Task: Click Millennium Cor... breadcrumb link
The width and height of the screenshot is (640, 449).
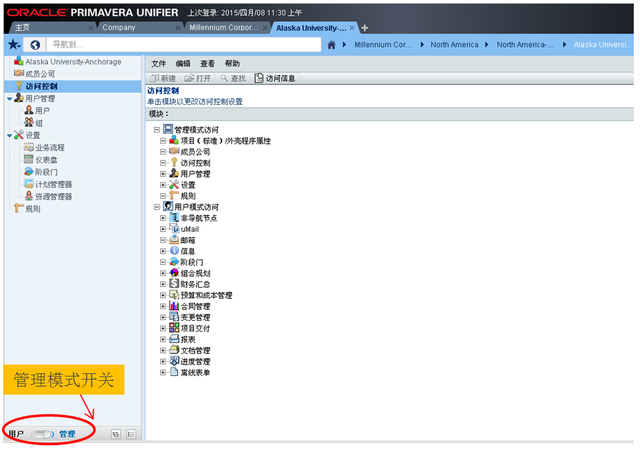Action: 383,45
